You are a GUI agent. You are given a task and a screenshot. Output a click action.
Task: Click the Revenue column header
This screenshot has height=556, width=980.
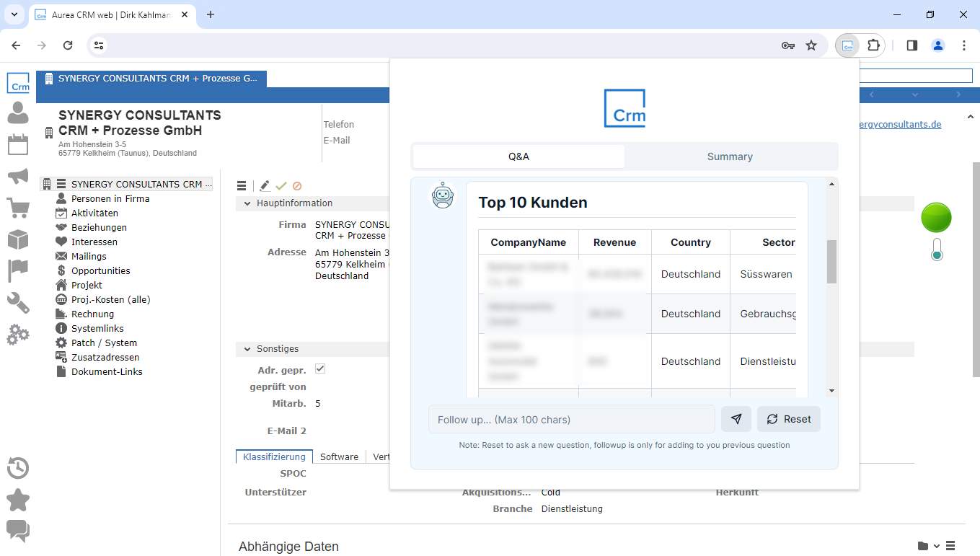614,242
